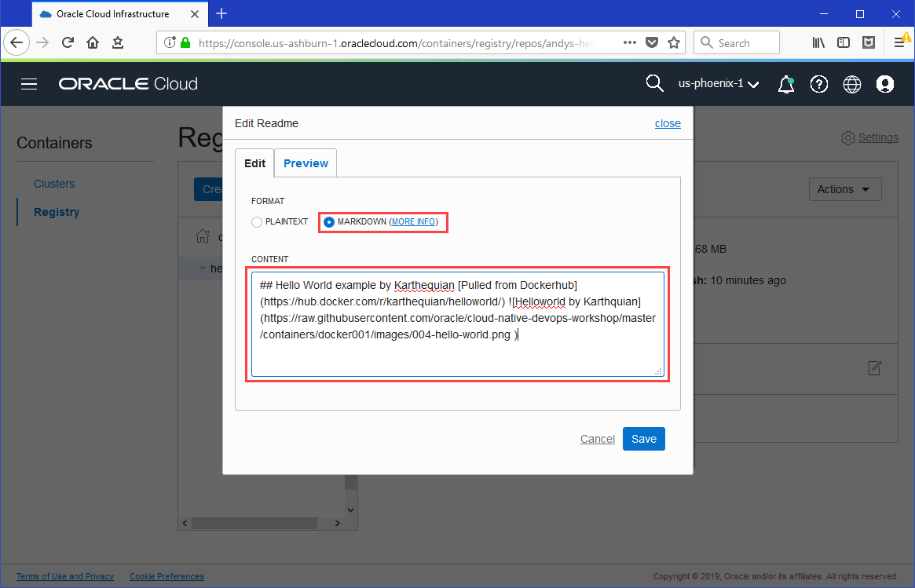Open the Library icon in Firefox toolbar
915x588 pixels.
818,42
